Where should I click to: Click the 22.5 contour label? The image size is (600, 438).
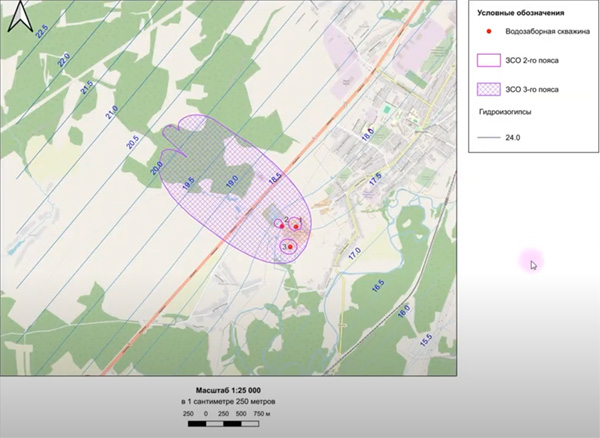click(x=42, y=32)
